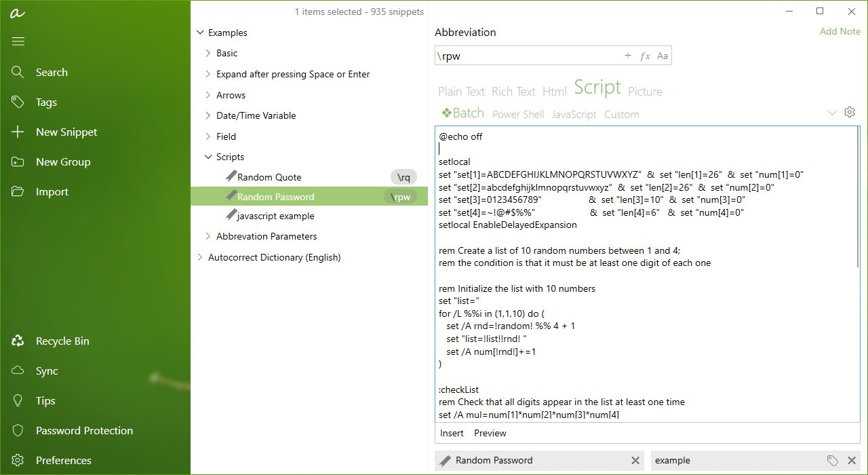
Task: Expand the Basic group
Action: coord(208,53)
